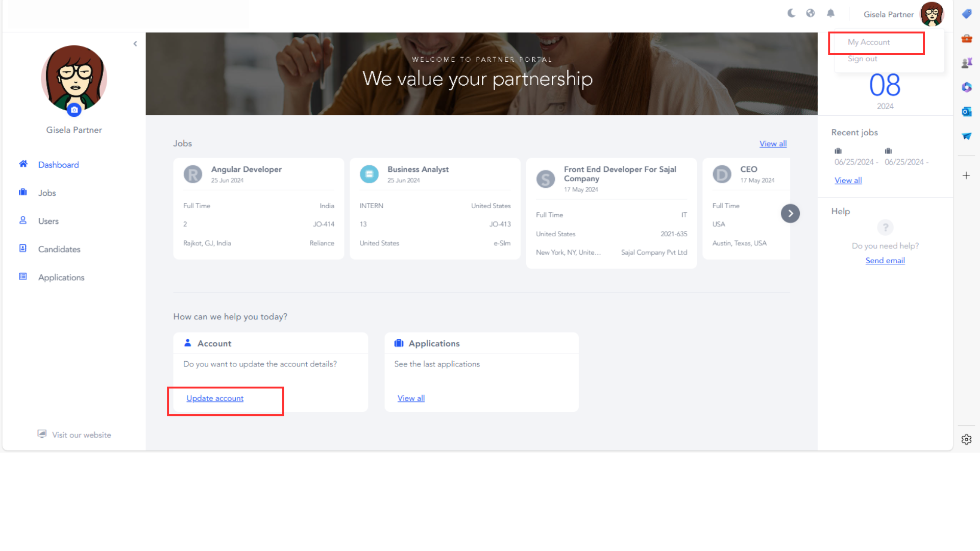
Task: Toggle dark mode moon icon
Action: pos(791,13)
